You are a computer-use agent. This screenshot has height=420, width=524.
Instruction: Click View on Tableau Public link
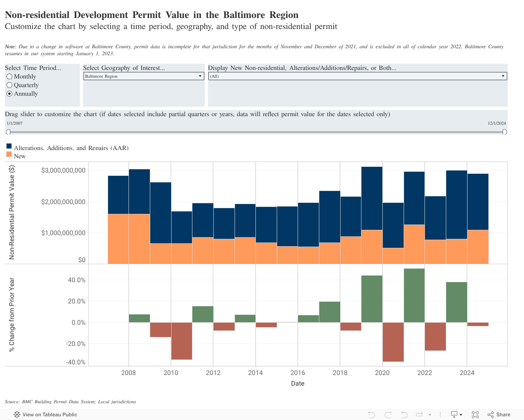pyautogui.click(x=50, y=415)
